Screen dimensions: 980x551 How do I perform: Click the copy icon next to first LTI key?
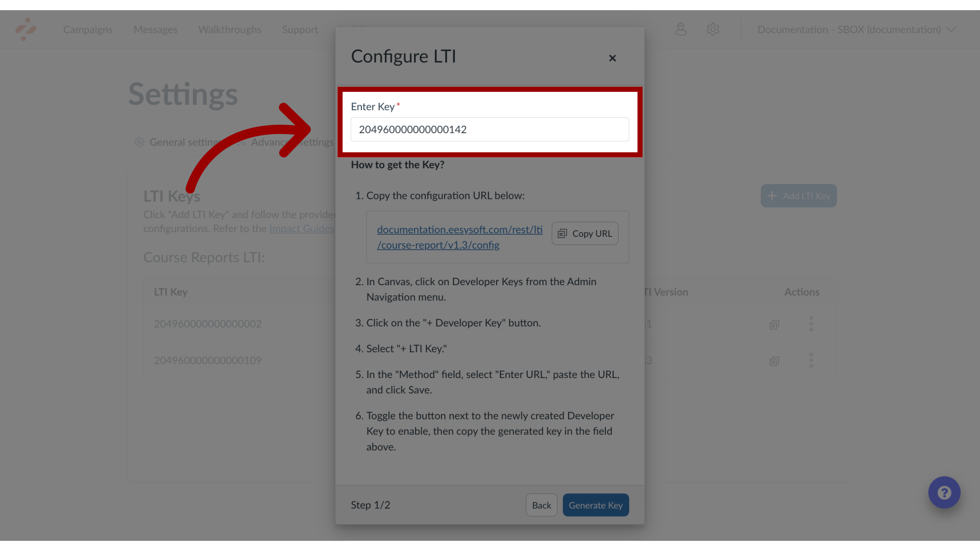pyautogui.click(x=774, y=324)
